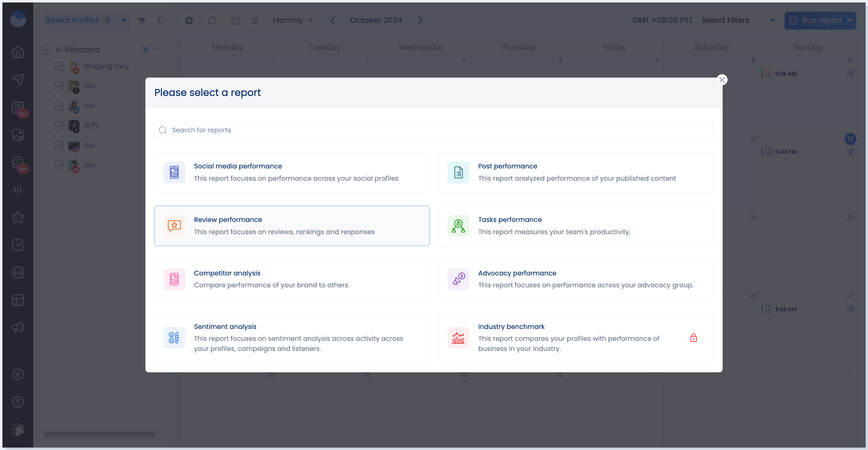This screenshot has width=868, height=450.
Task: Open the help question mark icon
Action: (x=18, y=402)
